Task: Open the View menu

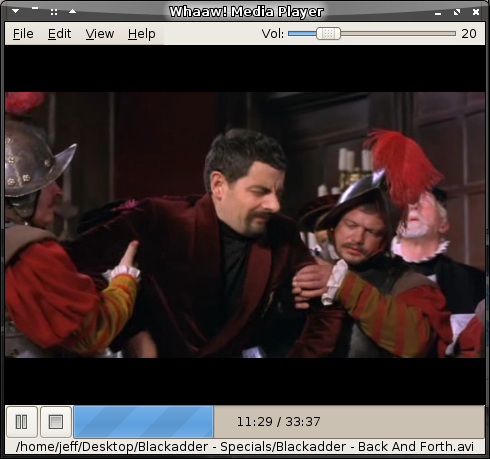Action: pyautogui.click(x=100, y=34)
